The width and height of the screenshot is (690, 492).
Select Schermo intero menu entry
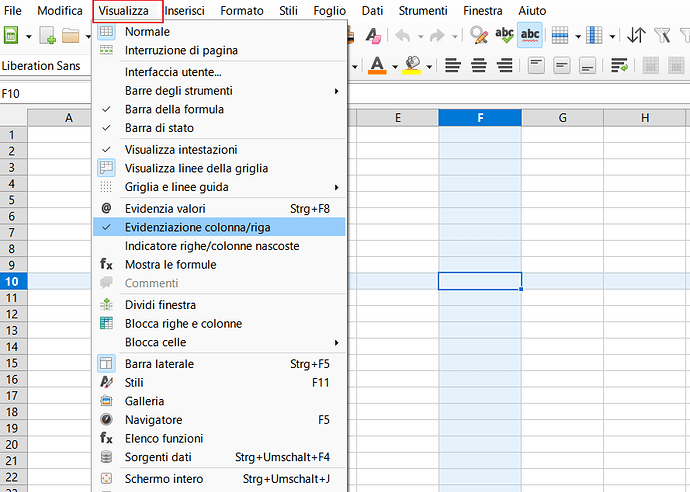coord(164,479)
